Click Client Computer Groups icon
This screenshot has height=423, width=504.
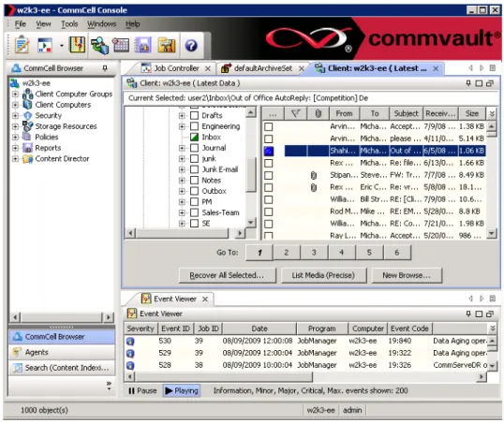28,94
